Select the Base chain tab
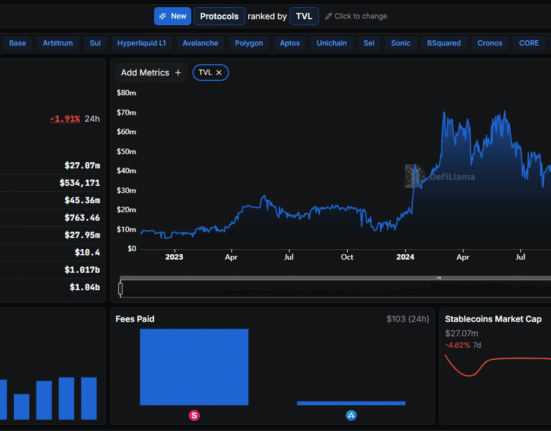 (x=17, y=43)
